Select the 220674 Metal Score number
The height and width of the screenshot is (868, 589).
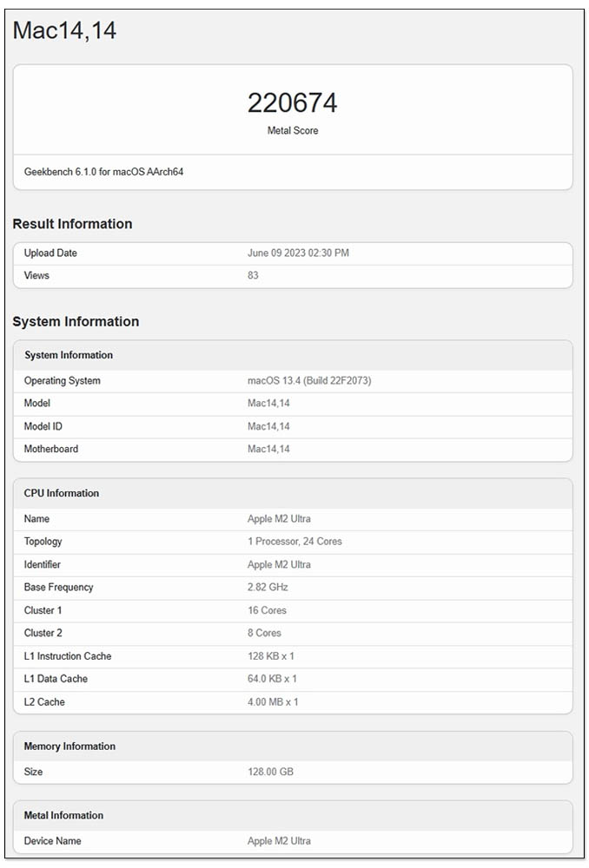click(293, 103)
